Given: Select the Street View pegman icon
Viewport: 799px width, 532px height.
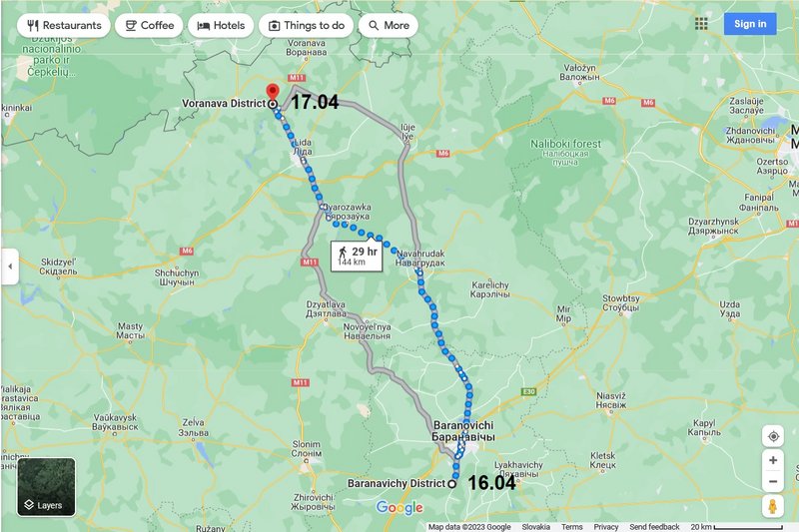Looking at the screenshot, I should pos(772,506).
